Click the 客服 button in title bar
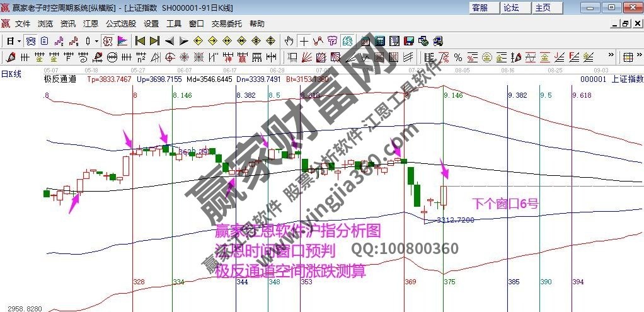This screenshot has height=312, width=644. [x=480, y=8]
